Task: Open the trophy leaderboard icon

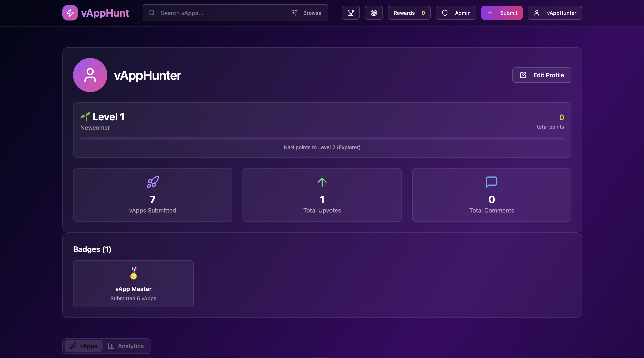Action: click(350, 13)
